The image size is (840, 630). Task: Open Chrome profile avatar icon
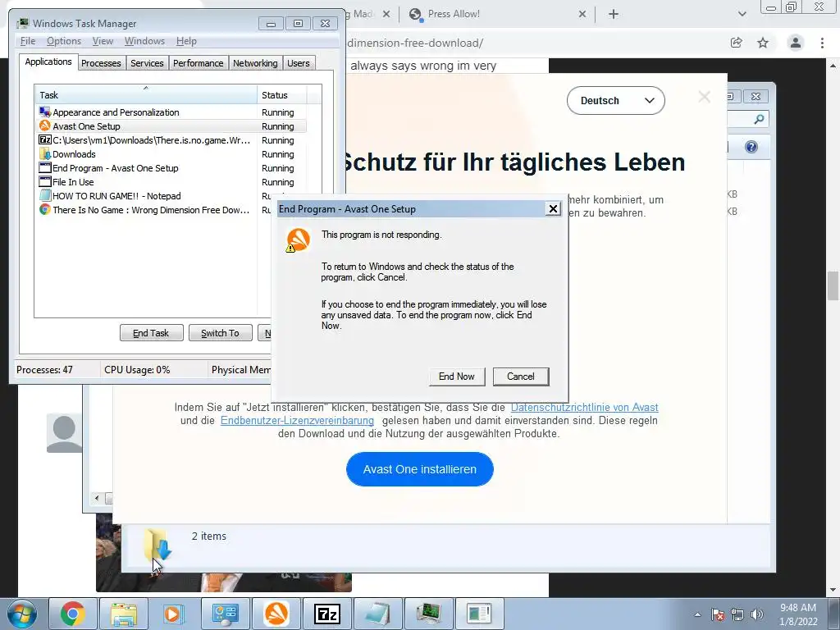tap(796, 43)
